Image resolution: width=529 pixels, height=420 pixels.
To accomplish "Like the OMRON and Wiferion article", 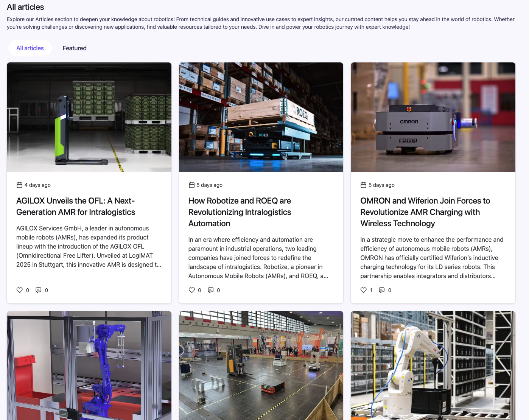I will click(364, 290).
